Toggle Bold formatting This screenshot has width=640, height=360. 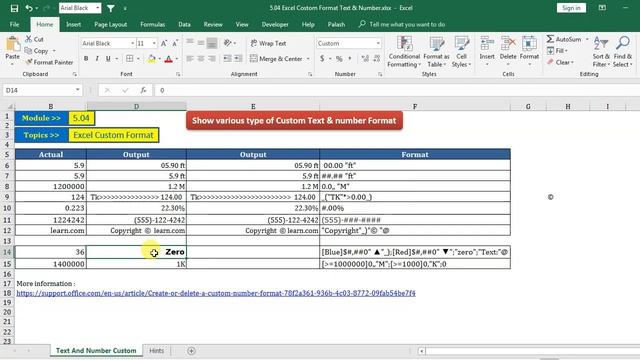click(x=86, y=59)
